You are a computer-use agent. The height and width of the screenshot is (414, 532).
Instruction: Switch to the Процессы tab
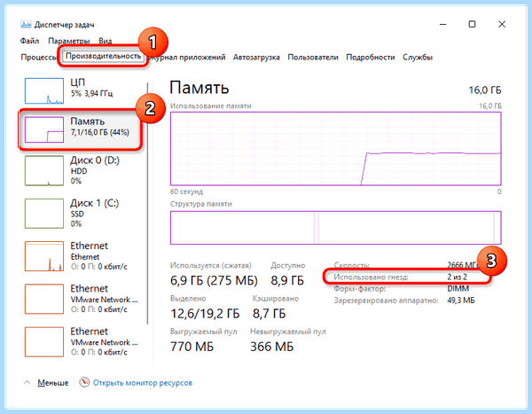pos(38,58)
